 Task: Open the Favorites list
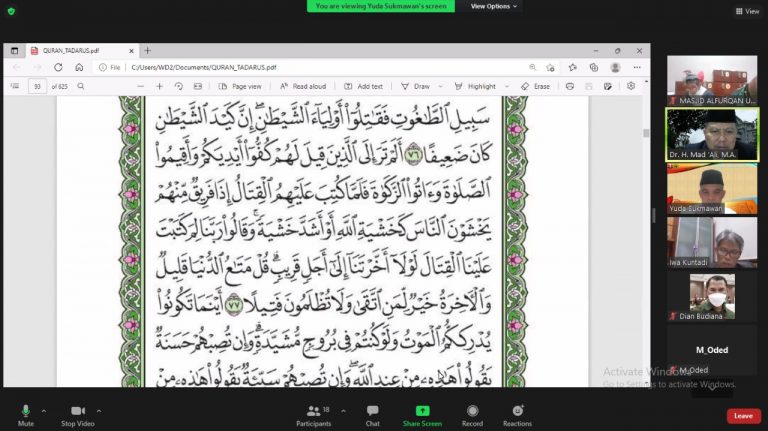click(573, 67)
